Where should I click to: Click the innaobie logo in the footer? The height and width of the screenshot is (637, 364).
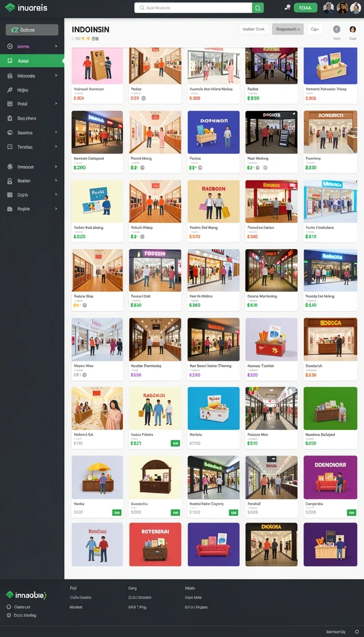(27, 595)
